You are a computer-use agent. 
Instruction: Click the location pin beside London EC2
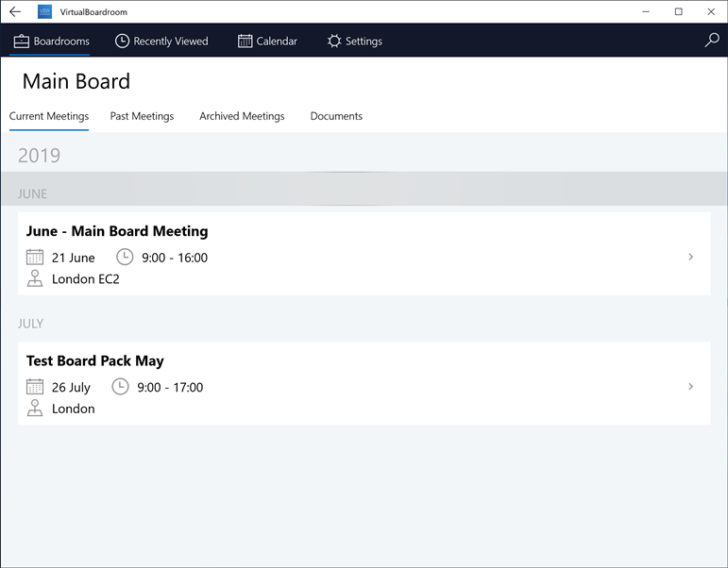(x=35, y=278)
